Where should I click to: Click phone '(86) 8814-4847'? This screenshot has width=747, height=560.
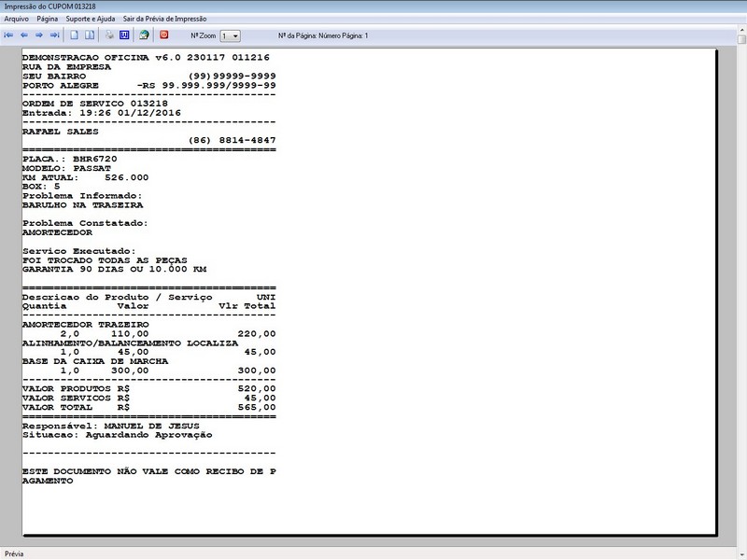click(232, 141)
